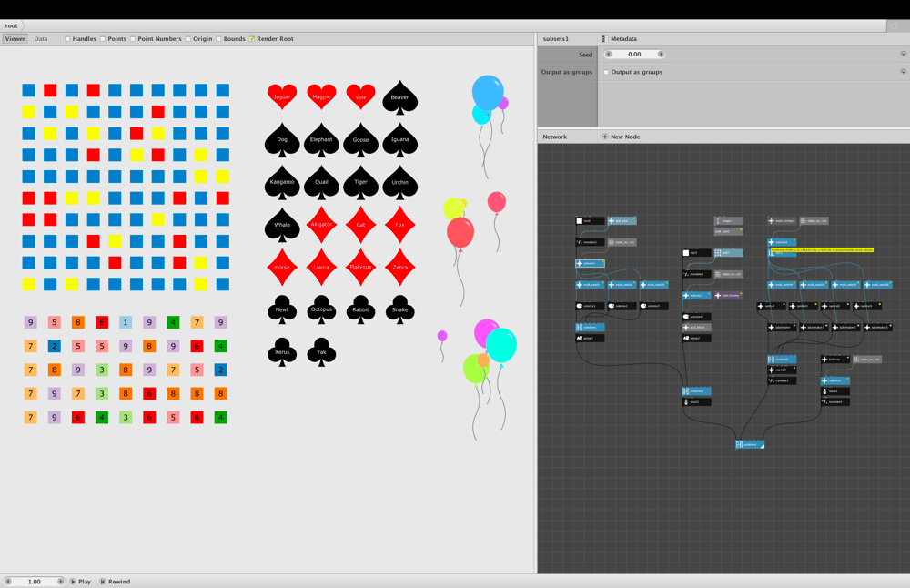This screenshot has width=910, height=588.
Task: Select the range1 node
Action: 728,220
